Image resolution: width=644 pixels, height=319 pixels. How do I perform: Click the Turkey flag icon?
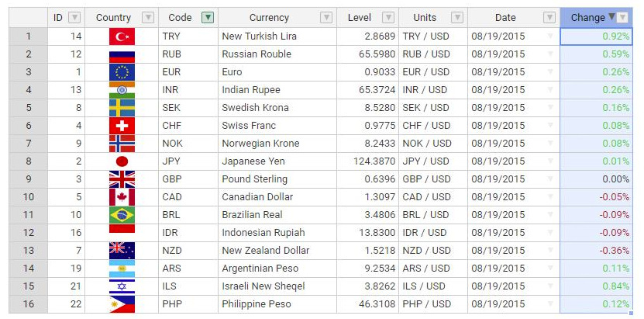(x=122, y=36)
